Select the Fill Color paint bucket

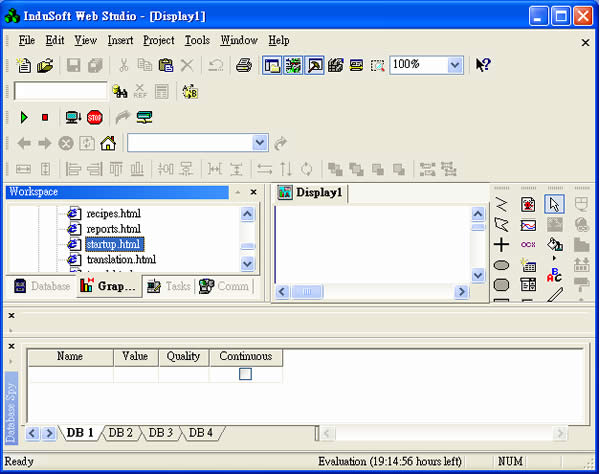(555, 244)
